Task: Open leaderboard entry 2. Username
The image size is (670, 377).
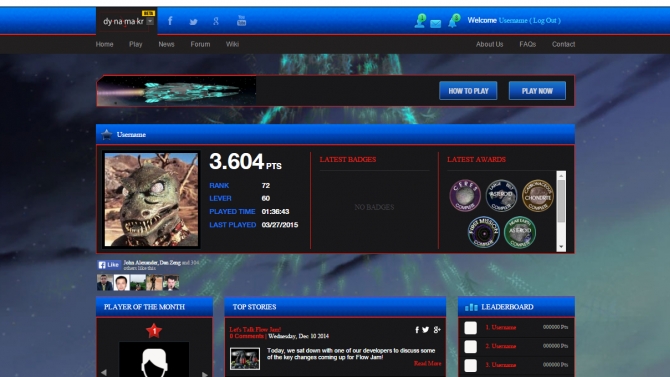Action: point(501,346)
